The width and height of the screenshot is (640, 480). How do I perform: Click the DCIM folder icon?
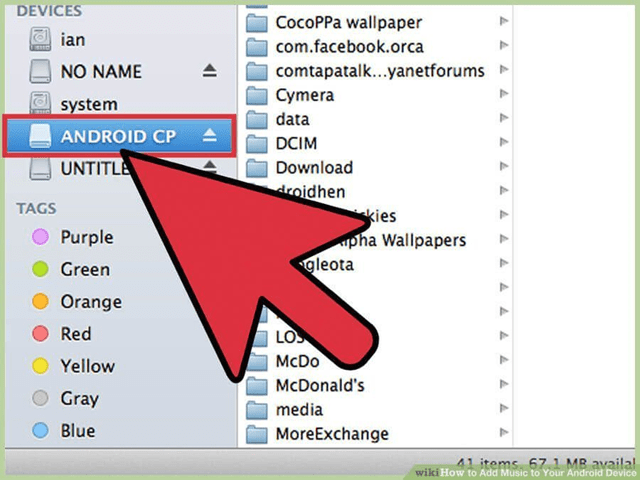258,144
